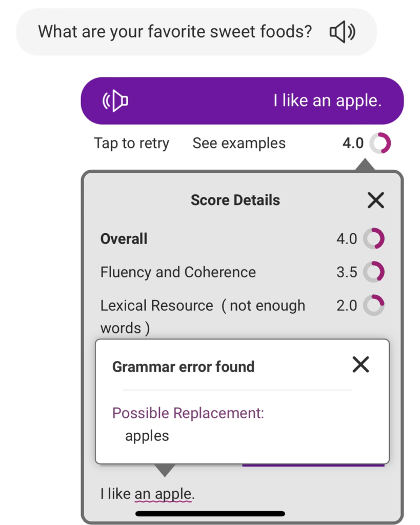Click the Lexical Resource score ring
Image resolution: width=420 pixels, height=525 pixels.
coord(374,306)
